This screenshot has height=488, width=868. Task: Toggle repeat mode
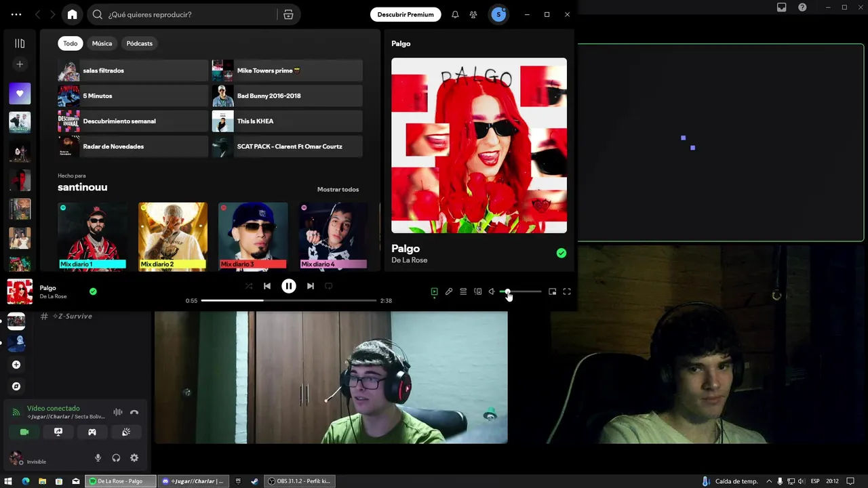pyautogui.click(x=329, y=286)
